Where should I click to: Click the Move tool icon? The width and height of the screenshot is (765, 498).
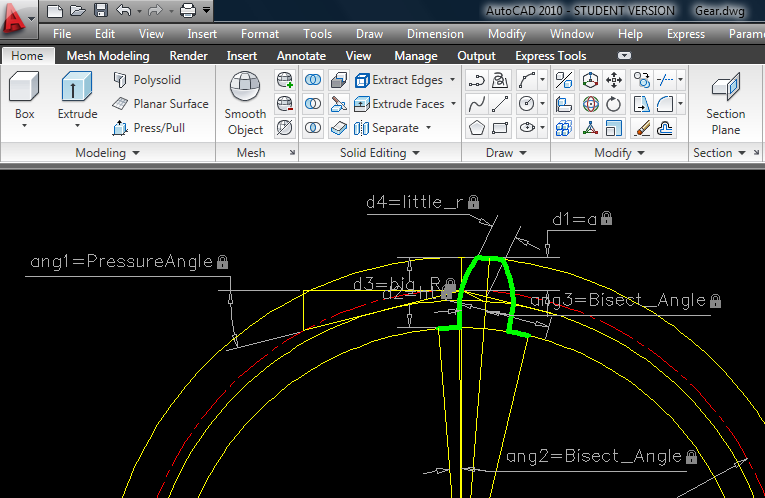coord(614,80)
